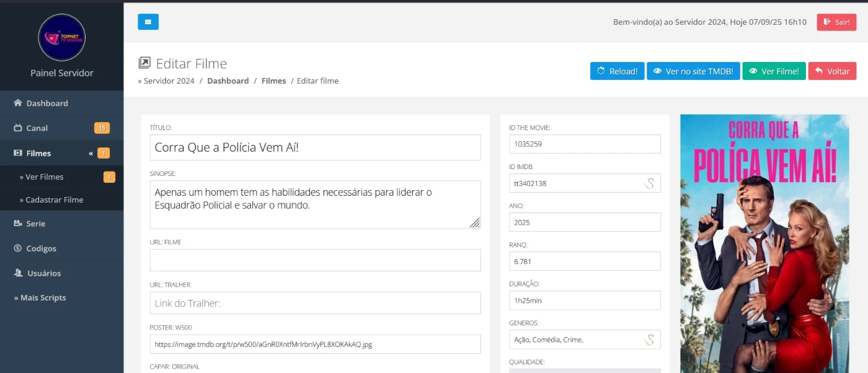Screen dimensions: 868x373
Task: Open Mais Scripts in the sidebar
Action: point(62,298)
